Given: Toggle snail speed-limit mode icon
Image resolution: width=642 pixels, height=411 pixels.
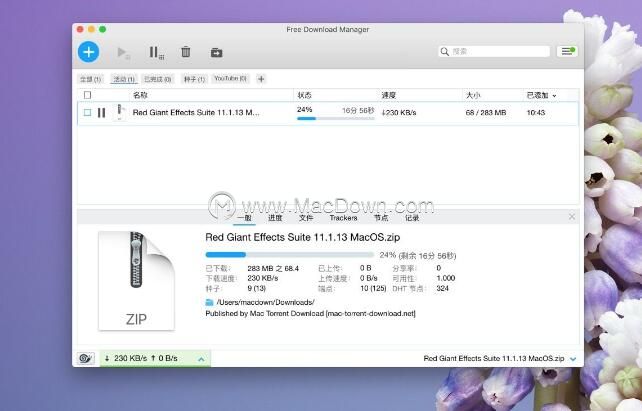Looking at the screenshot, I should pyautogui.click(x=86, y=359).
